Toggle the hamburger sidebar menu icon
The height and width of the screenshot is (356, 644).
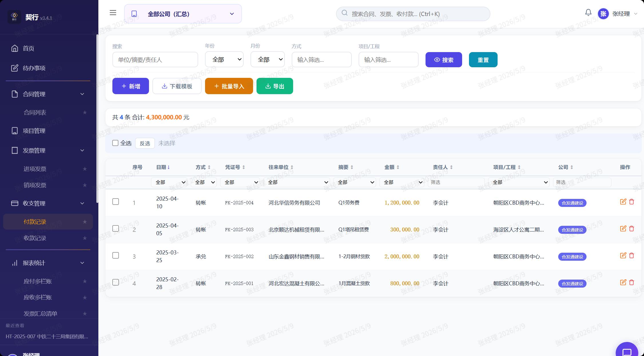[x=113, y=13]
